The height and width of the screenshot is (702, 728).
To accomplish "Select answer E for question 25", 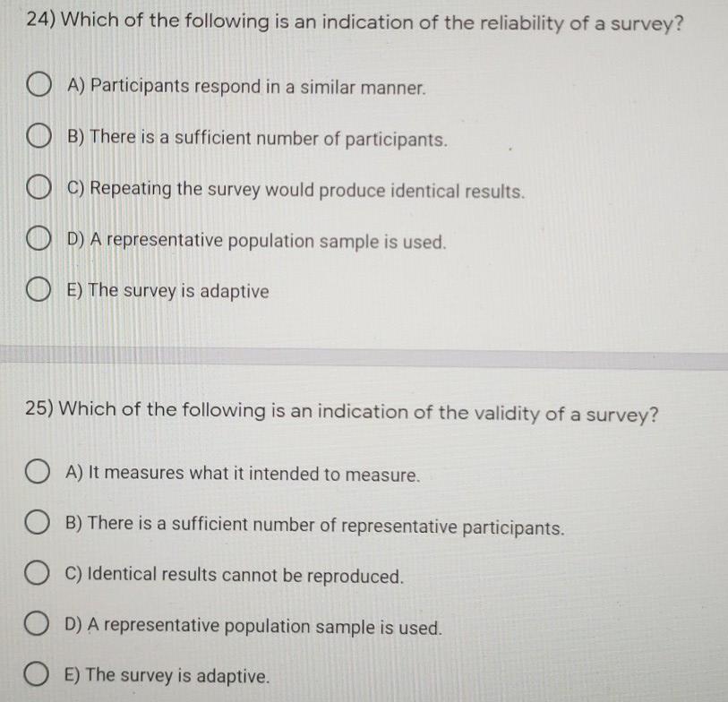I will pos(39,674).
